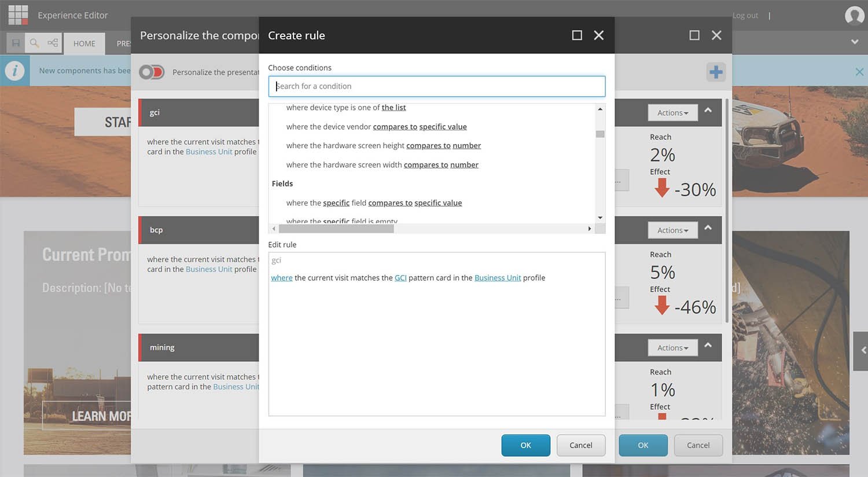Open the user profile avatar icon
Viewport: 868px width, 477px height.
pyautogui.click(x=854, y=15)
